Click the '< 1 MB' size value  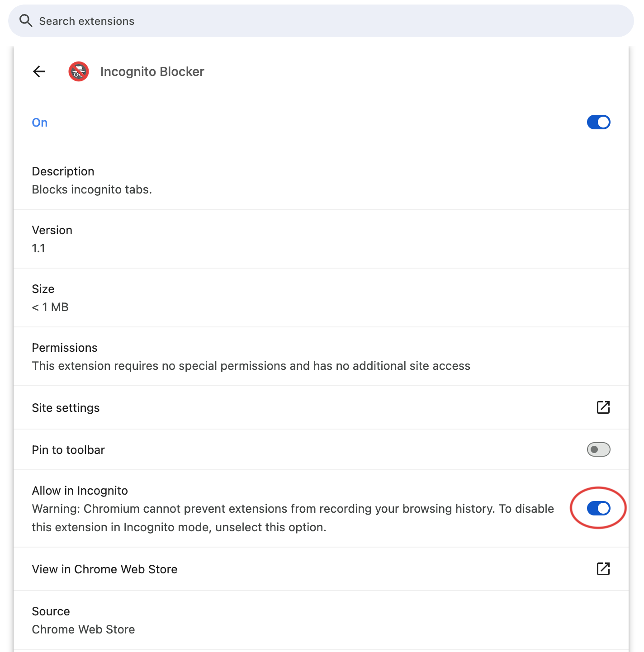pyautogui.click(x=50, y=307)
